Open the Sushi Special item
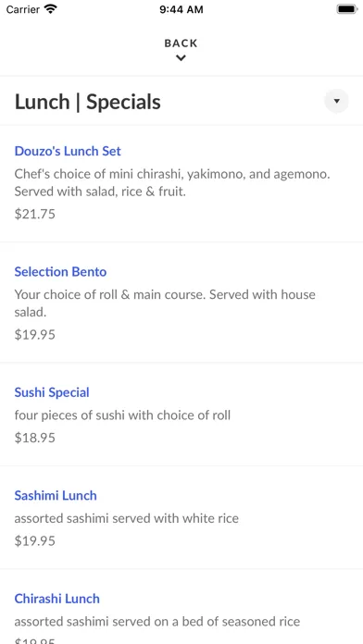The image size is (363, 644). click(52, 392)
